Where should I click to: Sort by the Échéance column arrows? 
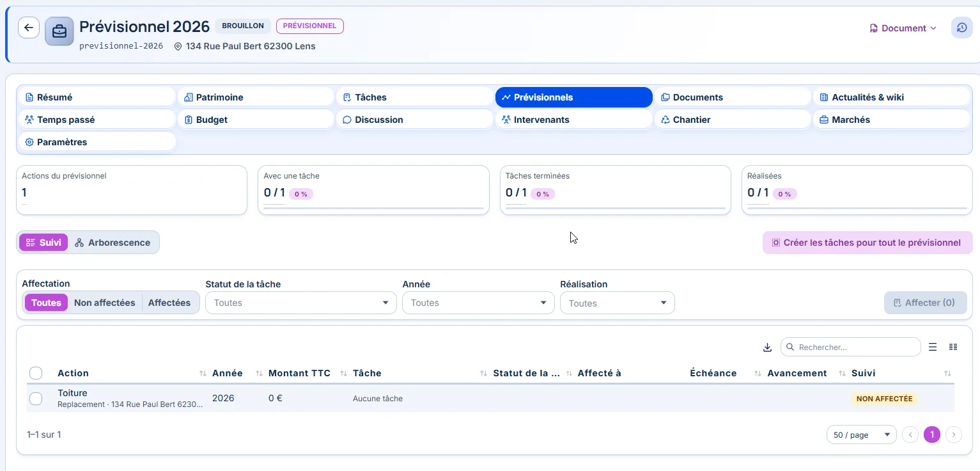[758, 373]
